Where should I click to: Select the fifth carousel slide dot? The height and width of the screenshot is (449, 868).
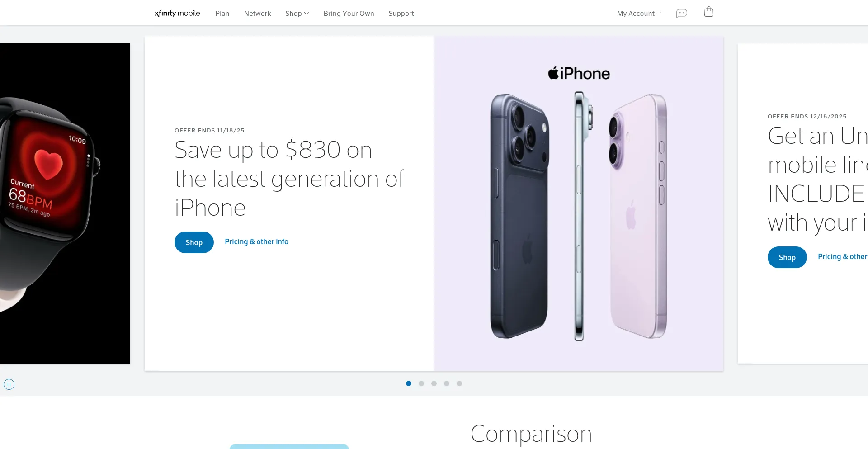point(459,383)
